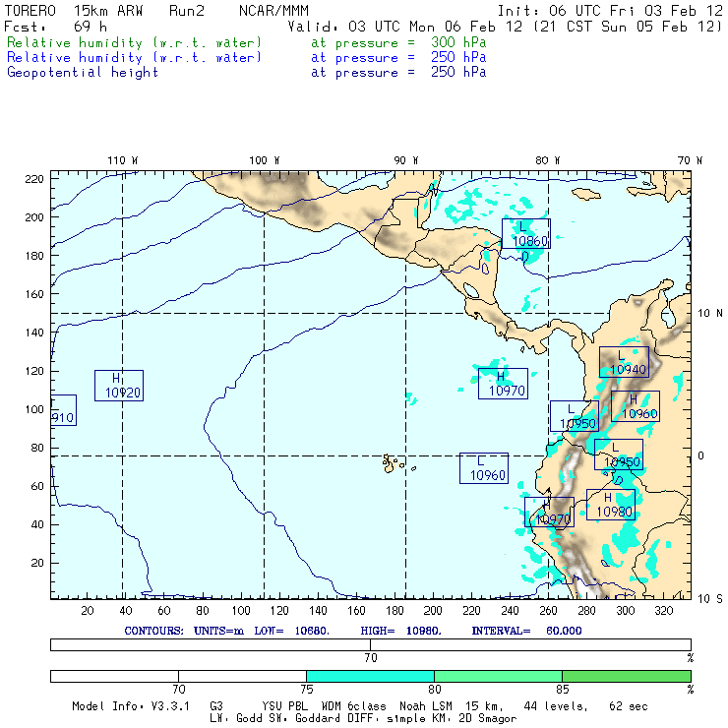Click the 'Init: 06 UTC Fri 03 Feb 12' text
This screenshot has width=728, height=728.
pos(610,11)
